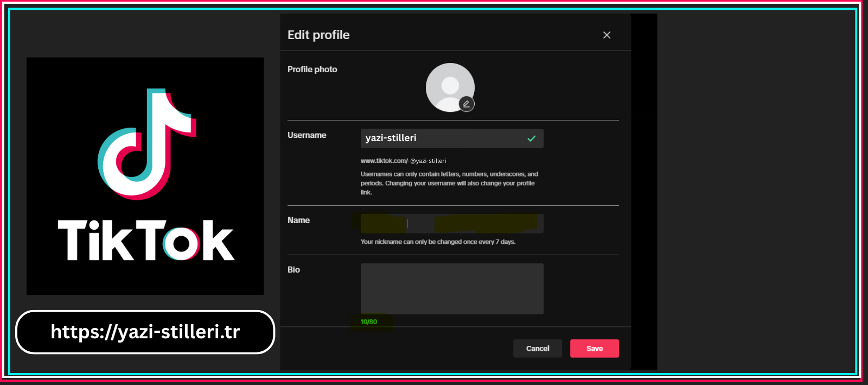
Task: Click inside the Bio text area
Action: pos(452,289)
